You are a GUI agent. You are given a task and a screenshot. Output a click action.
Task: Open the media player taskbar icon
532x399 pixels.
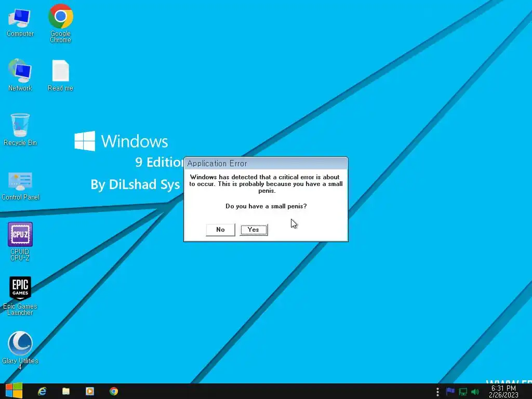(x=89, y=391)
